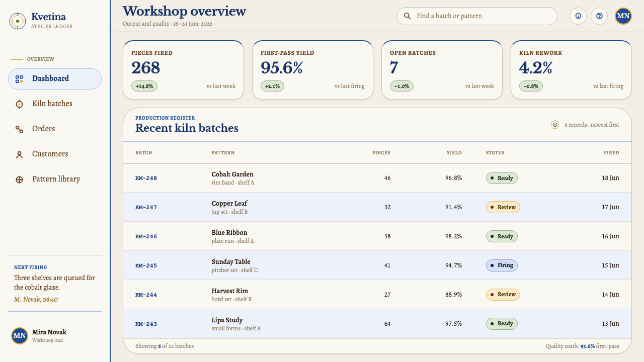
Task: Click the 'Blue Ribbon' pattern name
Action: click(x=229, y=233)
